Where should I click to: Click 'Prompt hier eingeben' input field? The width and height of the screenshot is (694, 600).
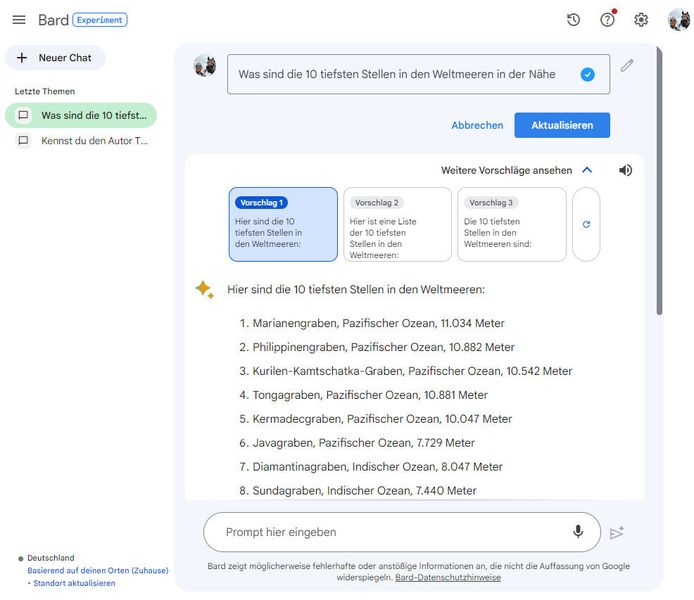(401, 532)
